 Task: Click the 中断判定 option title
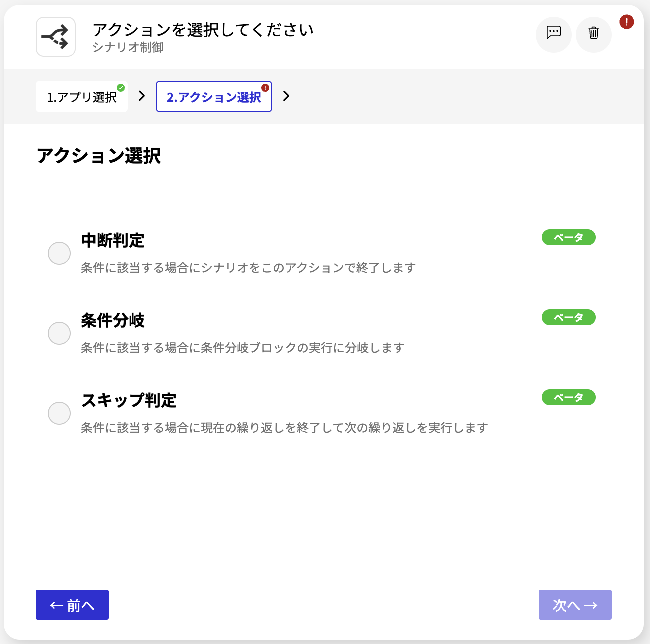click(x=113, y=240)
